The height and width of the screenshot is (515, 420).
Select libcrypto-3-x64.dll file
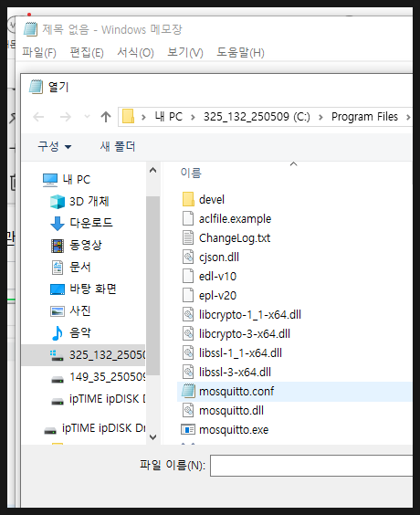[245, 333]
